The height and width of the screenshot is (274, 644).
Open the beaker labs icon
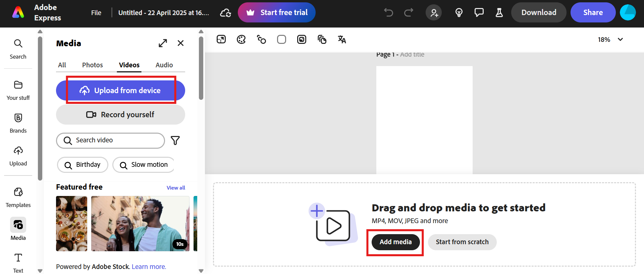(499, 13)
